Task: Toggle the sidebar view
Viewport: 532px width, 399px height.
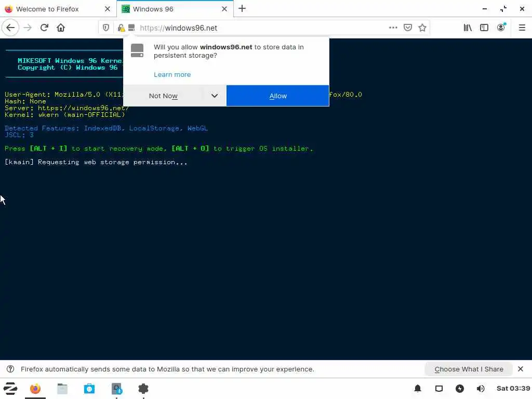Action: click(484, 28)
